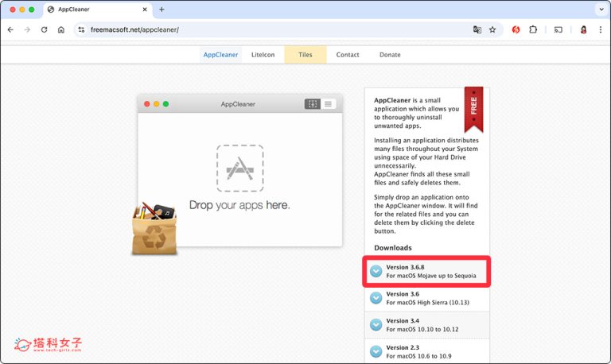The width and height of the screenshot is (611, 364).
Task: Download Version 3.6 for High Sierra
Action: coord(426,298)
